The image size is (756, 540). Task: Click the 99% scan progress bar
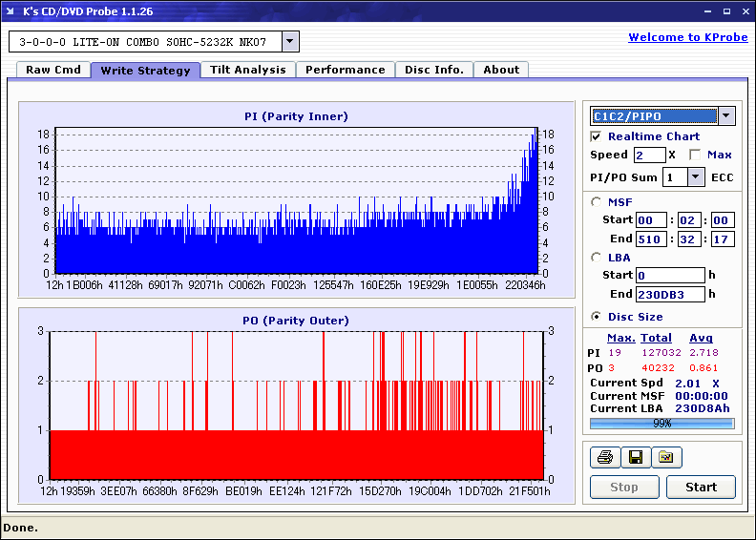[x=661, y=423]
